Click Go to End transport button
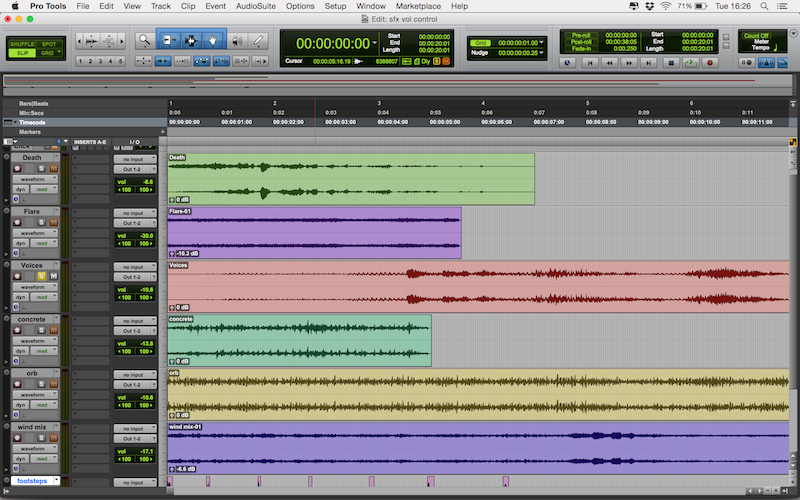Viewport: 800px width, 500px height. pos(648,63)
